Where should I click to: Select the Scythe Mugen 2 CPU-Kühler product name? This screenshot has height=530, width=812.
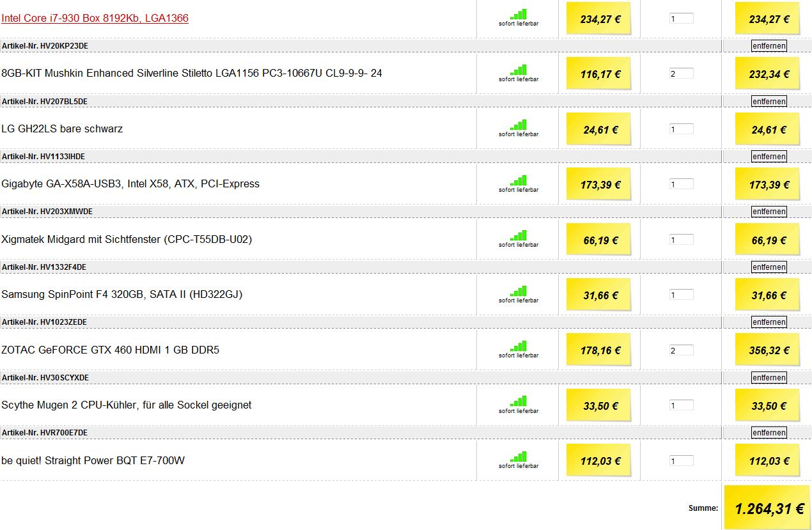127,405
